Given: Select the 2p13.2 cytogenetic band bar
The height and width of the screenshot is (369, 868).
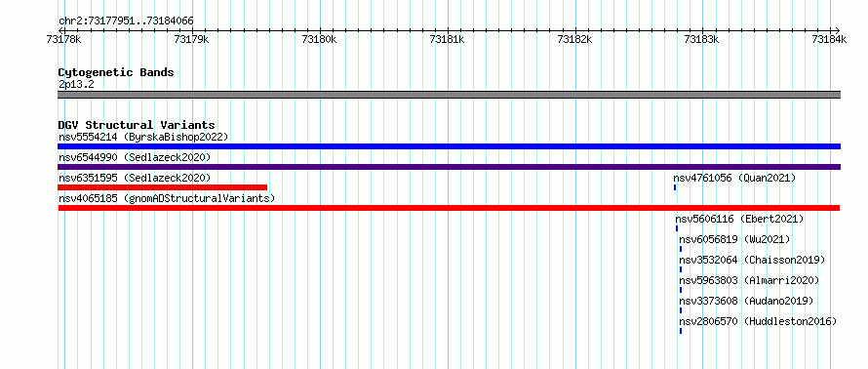Looking at the screenshot, I should pyautogui.click(x=449, y=95).
